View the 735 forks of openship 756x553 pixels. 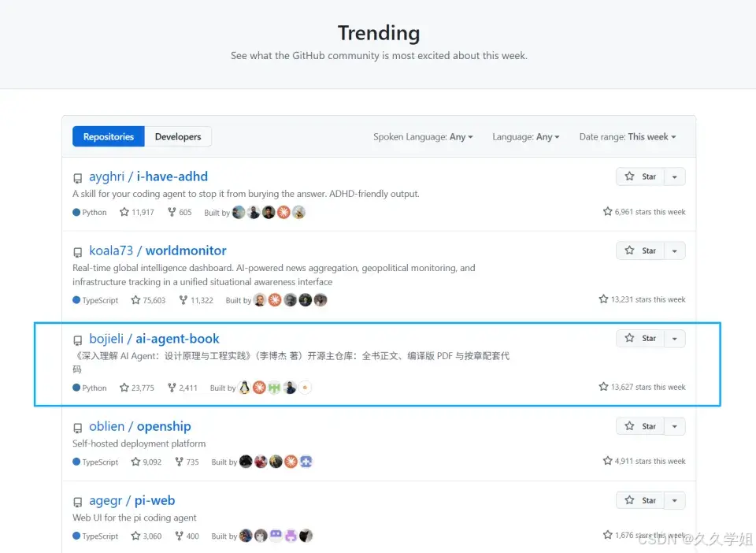(x=187, y=462)
